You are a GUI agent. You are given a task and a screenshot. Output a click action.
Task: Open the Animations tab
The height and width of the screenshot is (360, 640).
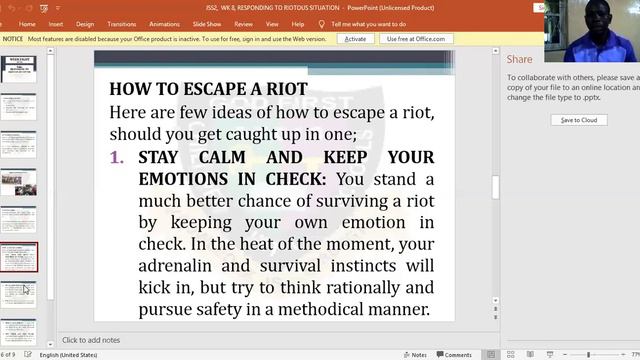click(164, 24)
